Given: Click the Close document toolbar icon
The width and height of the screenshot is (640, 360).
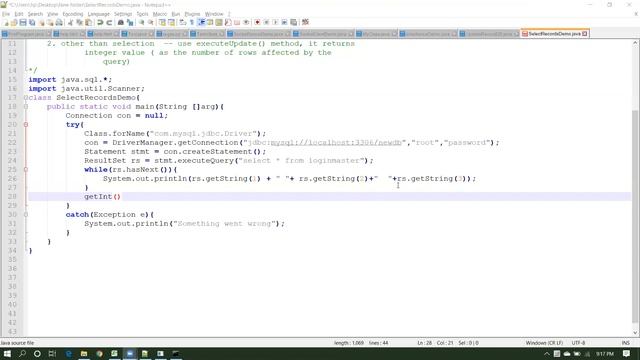Looking at the screenshot, I should point(42,22).
